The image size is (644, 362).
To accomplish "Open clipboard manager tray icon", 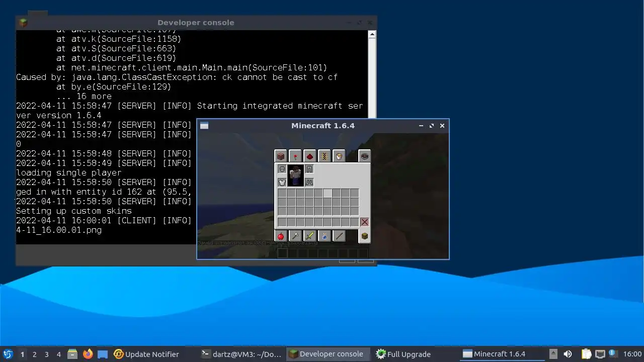I will 586,354.
